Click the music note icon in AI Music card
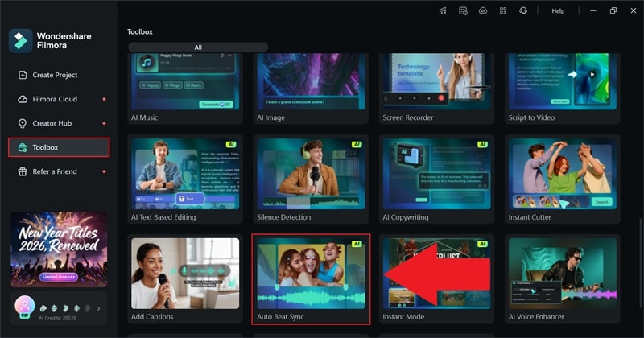 click(x=147, y=63)
